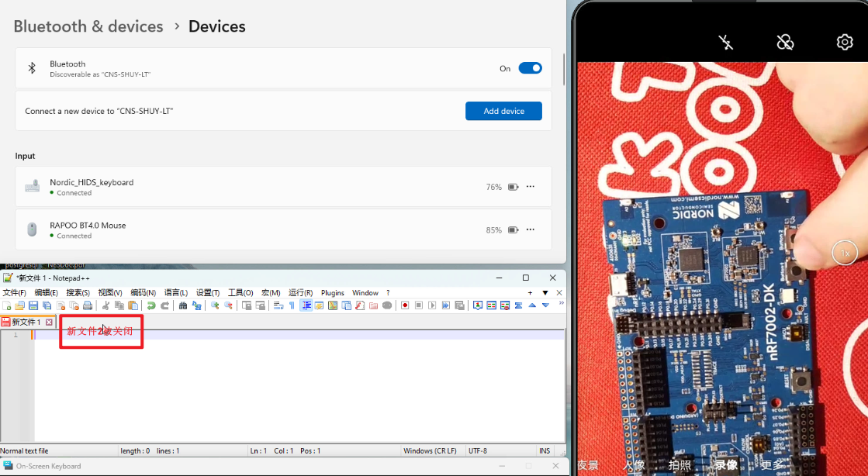Click the INS indicator in status bar
868x476 pixels.
tap(545, 451)
